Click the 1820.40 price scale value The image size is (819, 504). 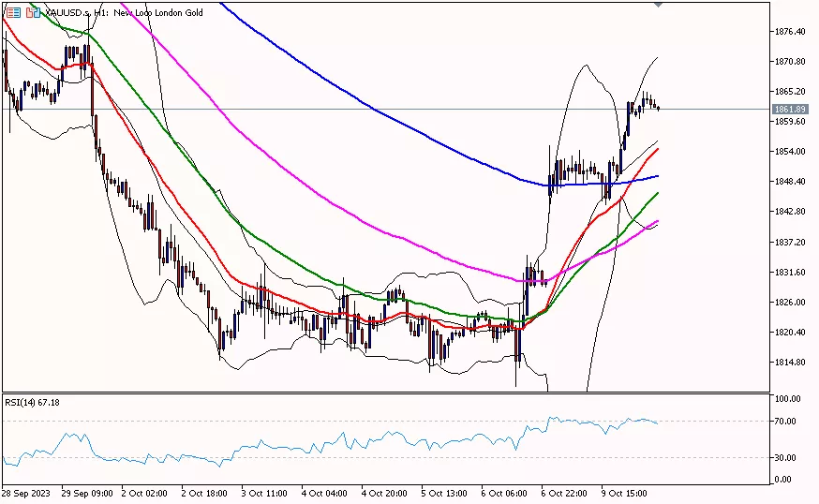pyautogui.click(x=790, y=332)
